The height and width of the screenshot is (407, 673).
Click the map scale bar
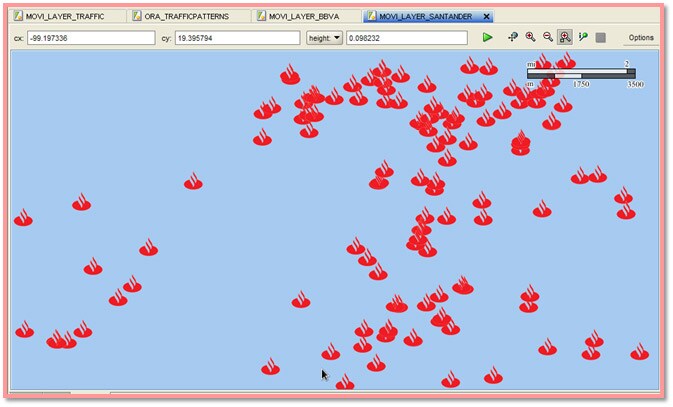click(582, 74)
